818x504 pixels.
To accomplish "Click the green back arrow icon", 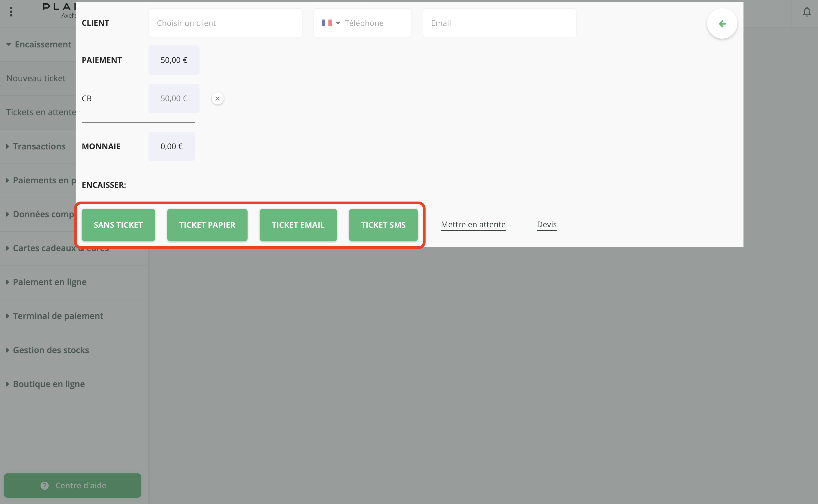I will [x=722, y=24].
